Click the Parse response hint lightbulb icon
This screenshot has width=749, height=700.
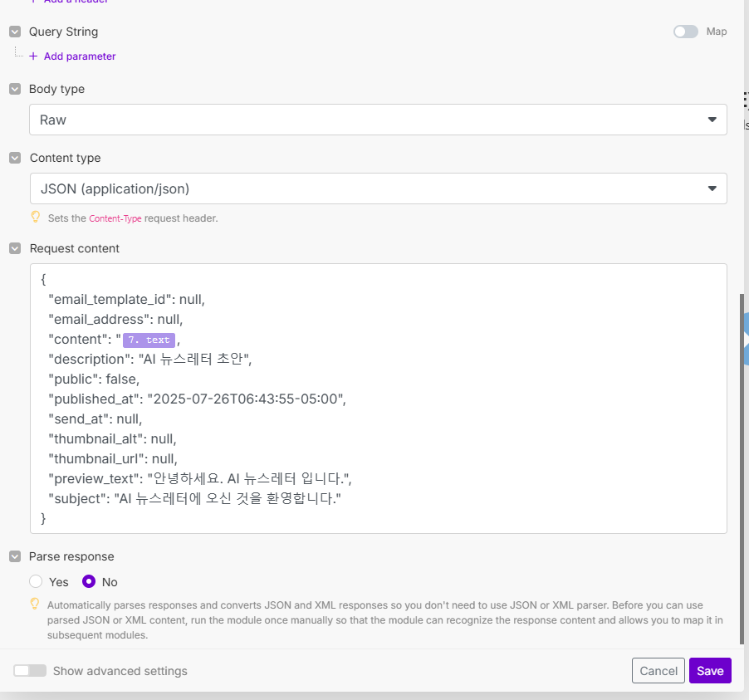pos(36,605)
